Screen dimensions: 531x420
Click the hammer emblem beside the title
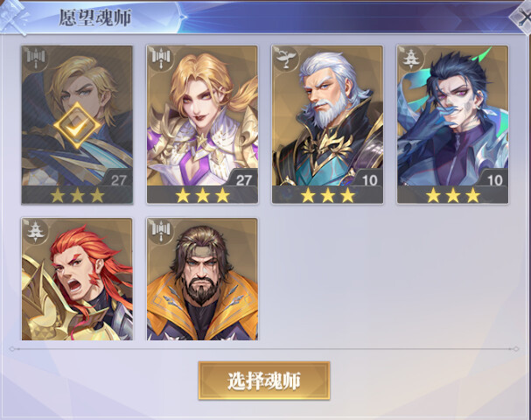tap(14, 17)
